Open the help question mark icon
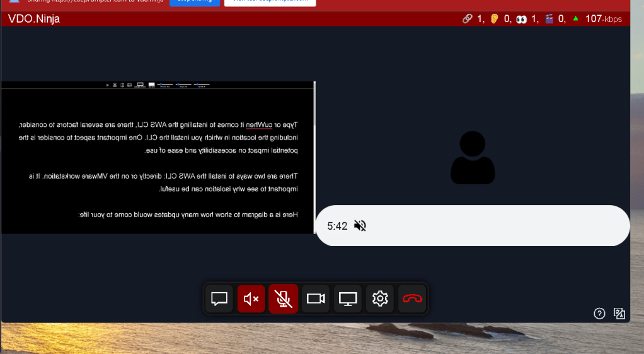This screenshot has width=644, height=354. coord(599,314)
